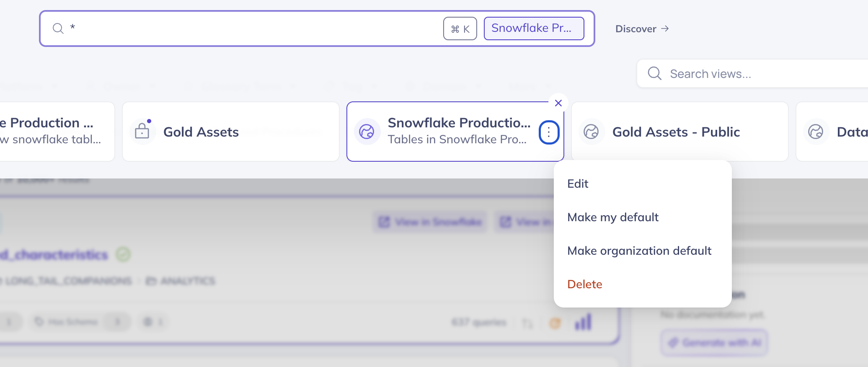868x367 pixels.
Task: Click the search magnifier icon in main search bar
Action: [58, 28]
